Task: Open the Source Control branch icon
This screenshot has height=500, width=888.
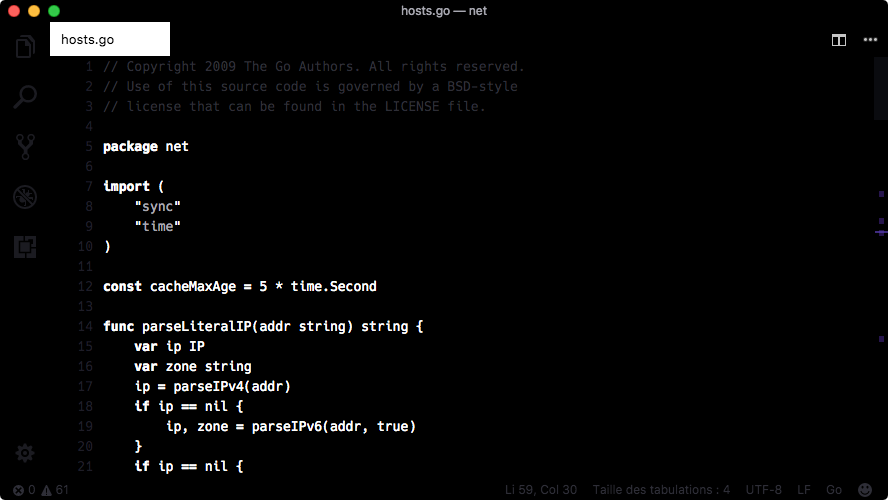Action: tap(25, 147)
